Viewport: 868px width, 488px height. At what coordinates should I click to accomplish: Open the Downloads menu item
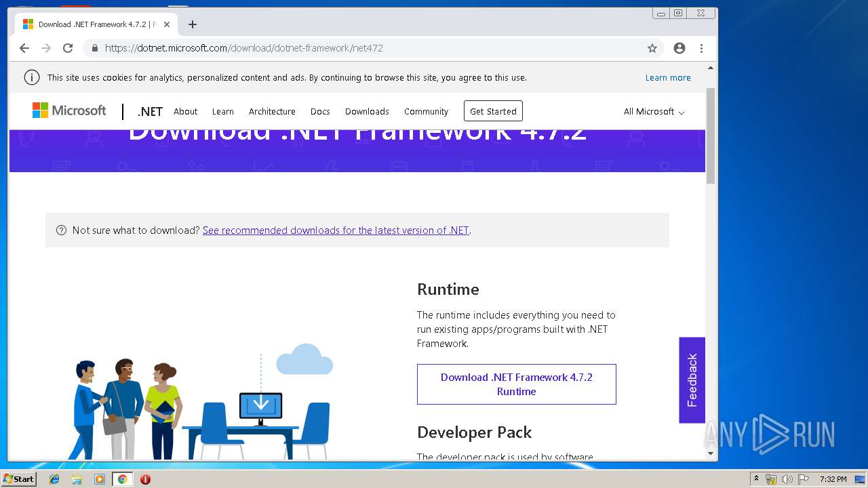[x=367, y=111]
